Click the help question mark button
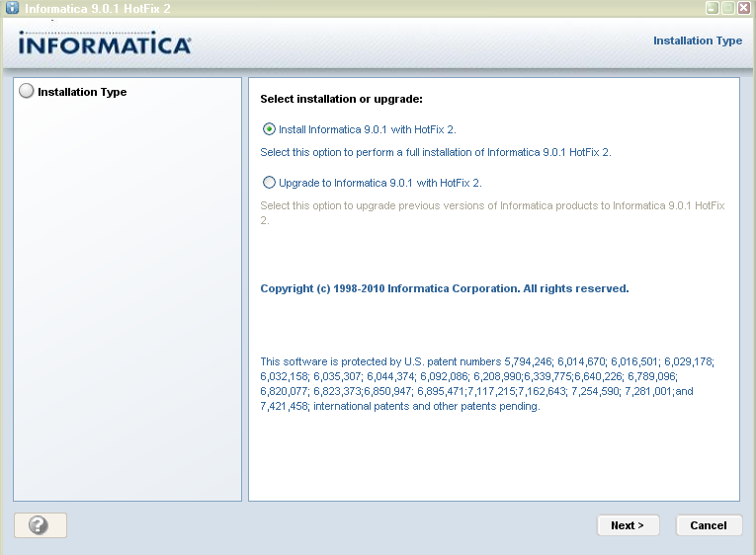756x555 pixels. tap(40, 525)
